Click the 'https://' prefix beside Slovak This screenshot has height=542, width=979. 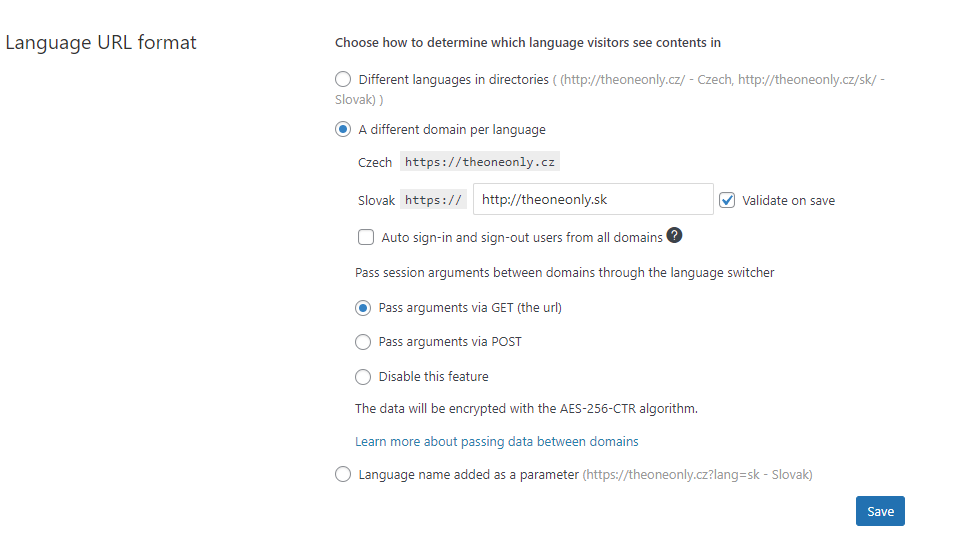[x=433, y=200]
